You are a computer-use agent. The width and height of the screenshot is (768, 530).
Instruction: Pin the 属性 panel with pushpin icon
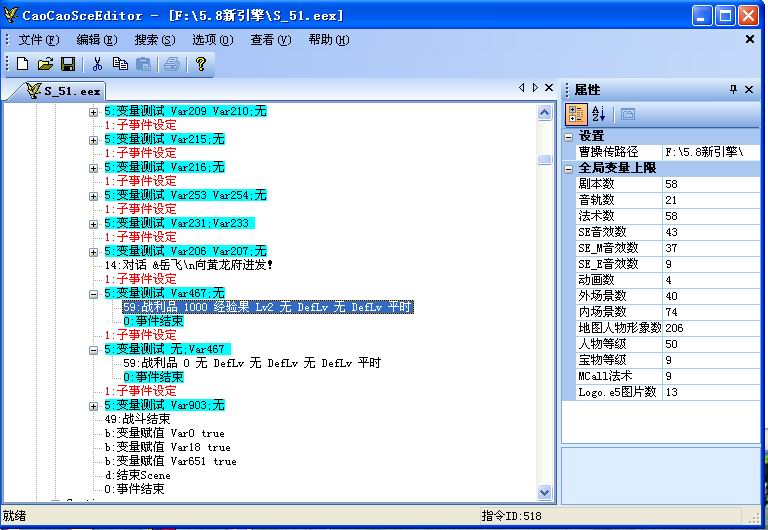tap(734, 89)
